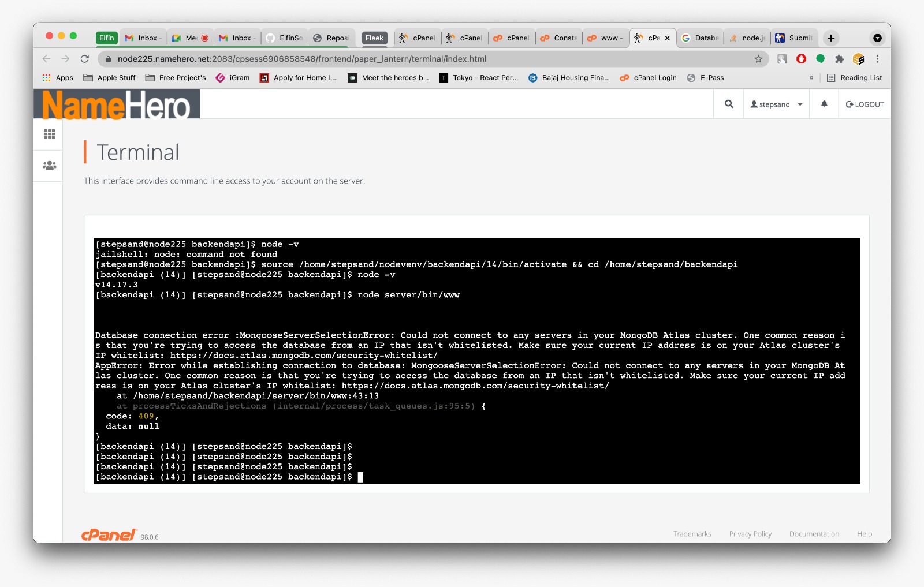Click the NameHero logo
924x587 pixels.
117,105
